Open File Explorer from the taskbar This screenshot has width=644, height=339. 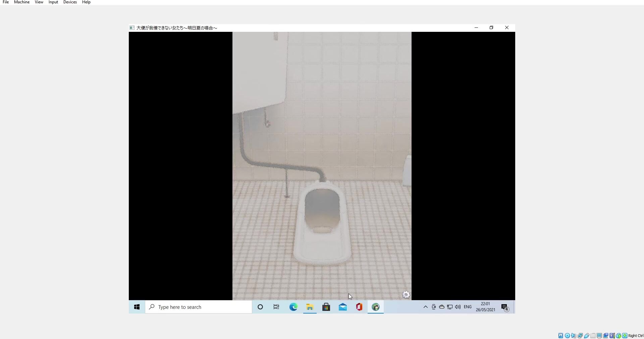click(x=310, y=307)
